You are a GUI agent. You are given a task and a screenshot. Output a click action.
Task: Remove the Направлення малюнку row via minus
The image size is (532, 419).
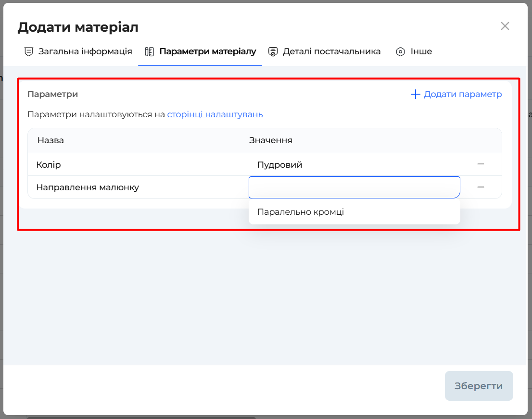pyautogui.click(x=481, y=187)
